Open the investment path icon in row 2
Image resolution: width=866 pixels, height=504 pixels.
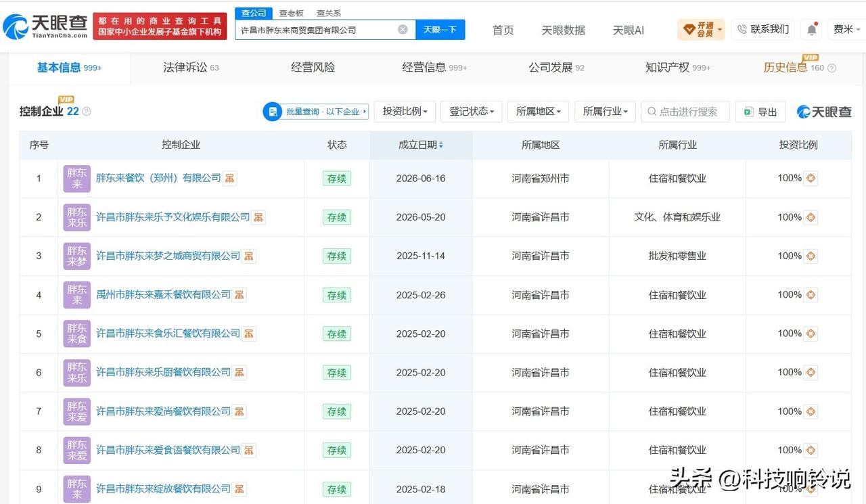[x=811, y=217]
